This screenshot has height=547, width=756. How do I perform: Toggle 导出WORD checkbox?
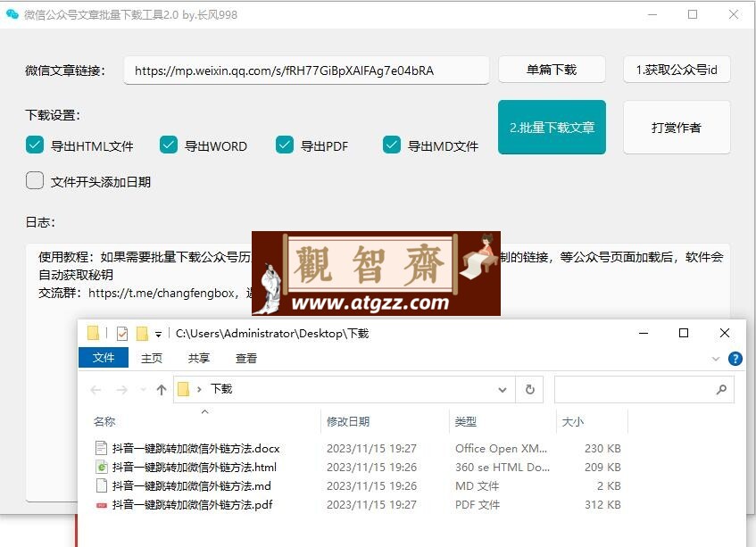(x=169, y=145)
